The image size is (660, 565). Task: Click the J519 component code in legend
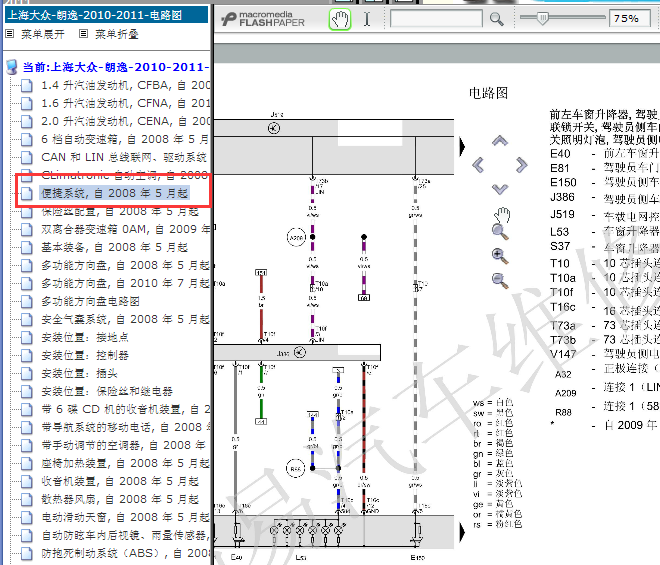pyautogui.click(x=562, y=214)
